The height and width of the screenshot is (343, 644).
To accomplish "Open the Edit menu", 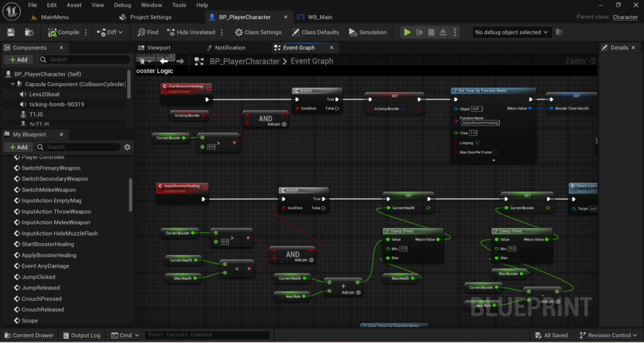I will tap(52, 5).
